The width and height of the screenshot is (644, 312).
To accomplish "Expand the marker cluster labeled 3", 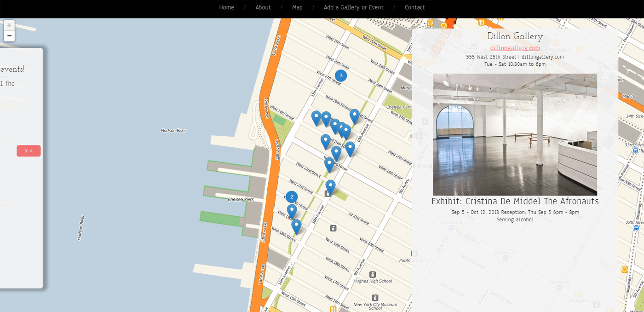I will pyautogui.click(x=341, y=76).
